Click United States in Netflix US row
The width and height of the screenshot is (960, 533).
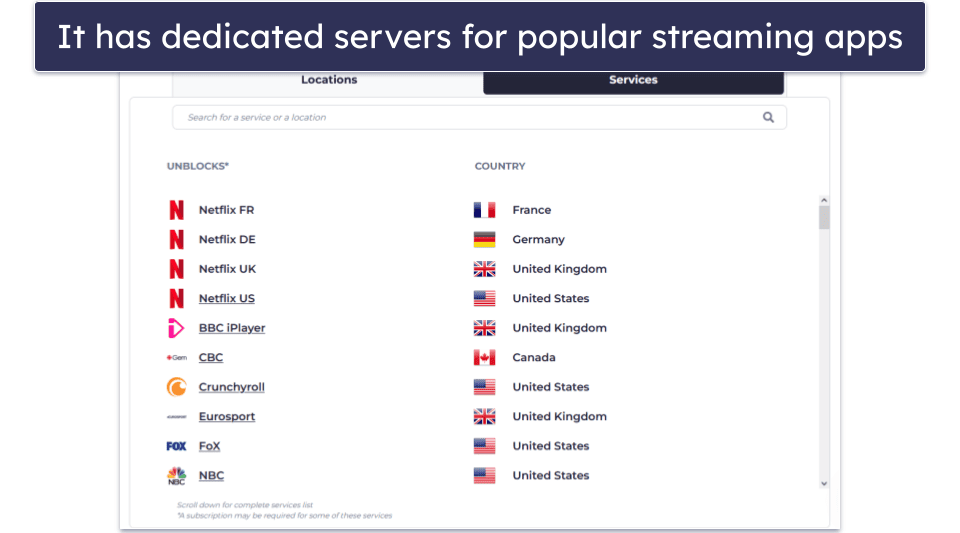pyautogui.click(x=550, y=298)
